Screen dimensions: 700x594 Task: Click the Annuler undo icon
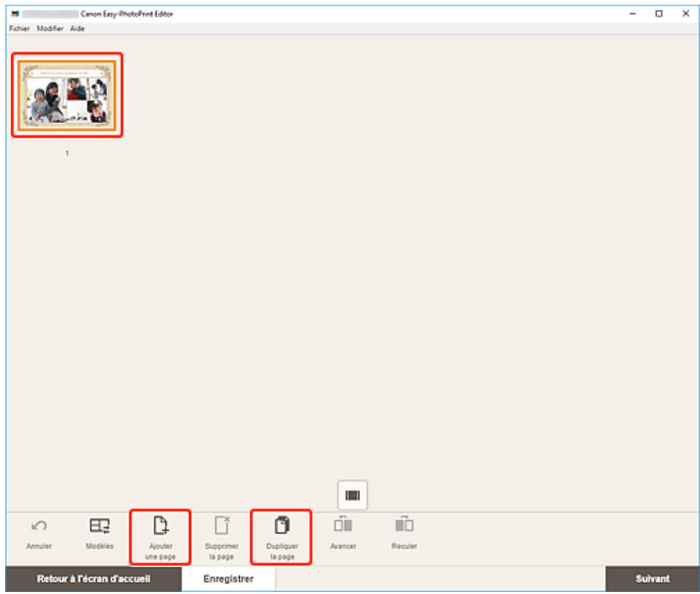pyautogui.click(x=39, y=525)
